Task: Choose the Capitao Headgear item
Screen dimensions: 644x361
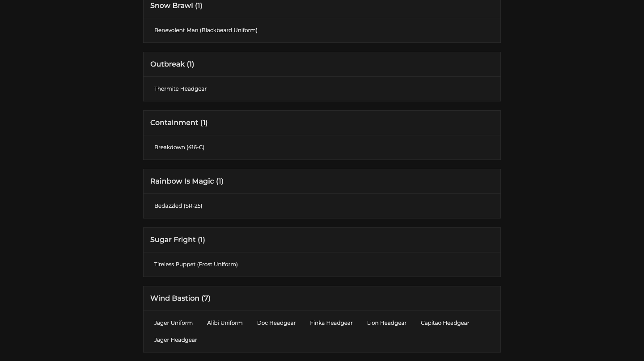Action: [445, 323]
